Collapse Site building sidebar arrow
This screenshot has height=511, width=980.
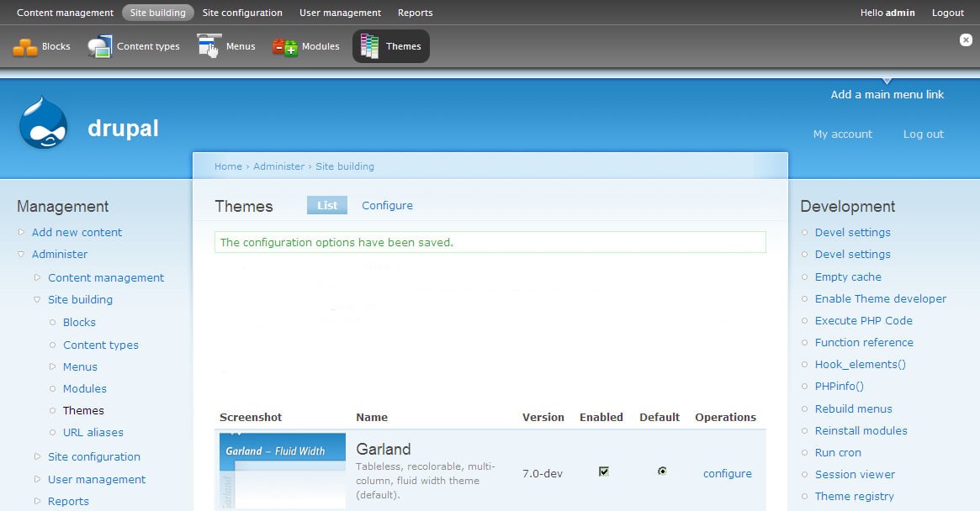(x=38, y=299)
